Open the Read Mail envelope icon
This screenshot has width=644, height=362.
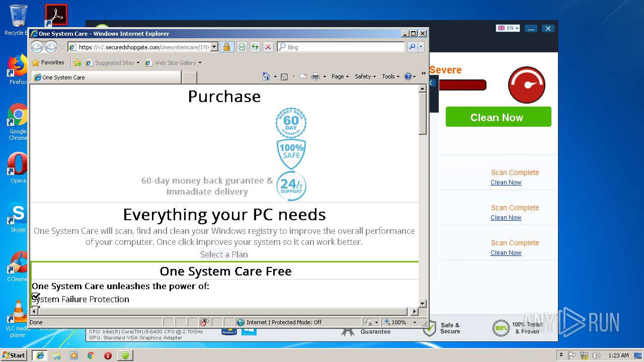[x=303, y=76]
